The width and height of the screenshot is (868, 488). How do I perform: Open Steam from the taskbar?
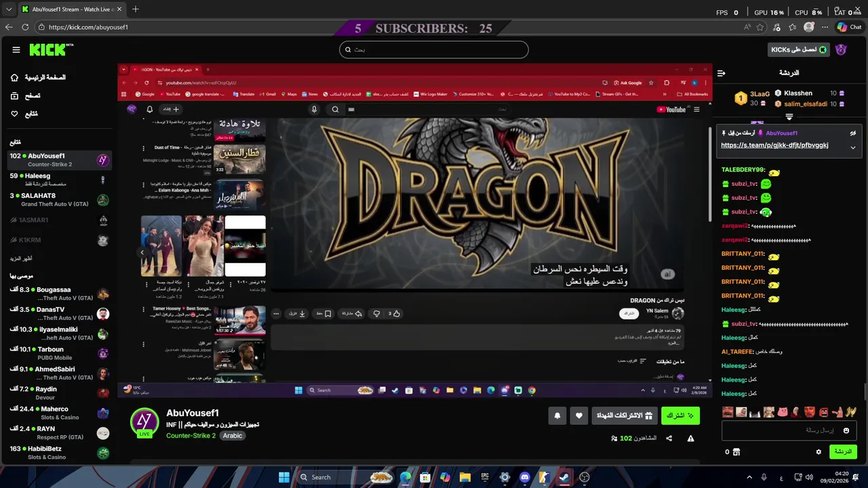[x=564, y=477]
